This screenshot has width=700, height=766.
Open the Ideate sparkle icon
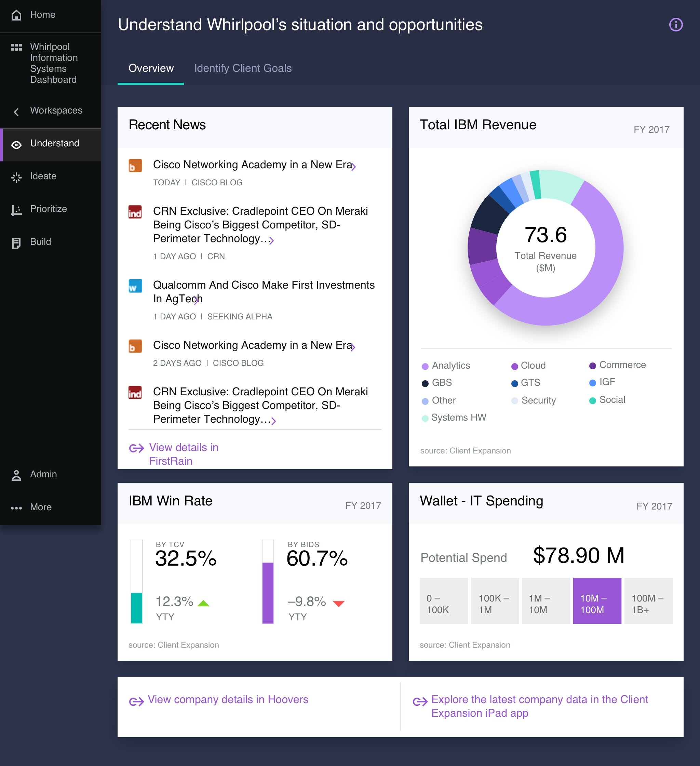pos(16,177)
